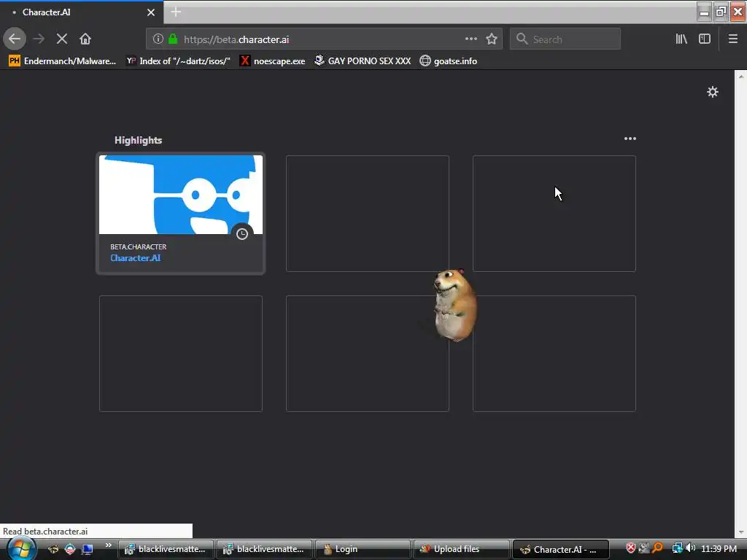This screenshot has width=747, height=560.
Task: Open the Endermanch/Malware bookmark
Action: (63, 61)
